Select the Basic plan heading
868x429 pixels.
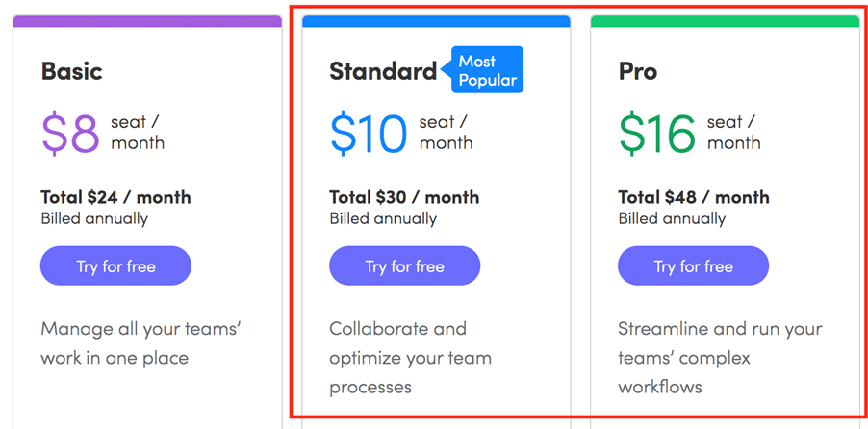tap(72, 71)
